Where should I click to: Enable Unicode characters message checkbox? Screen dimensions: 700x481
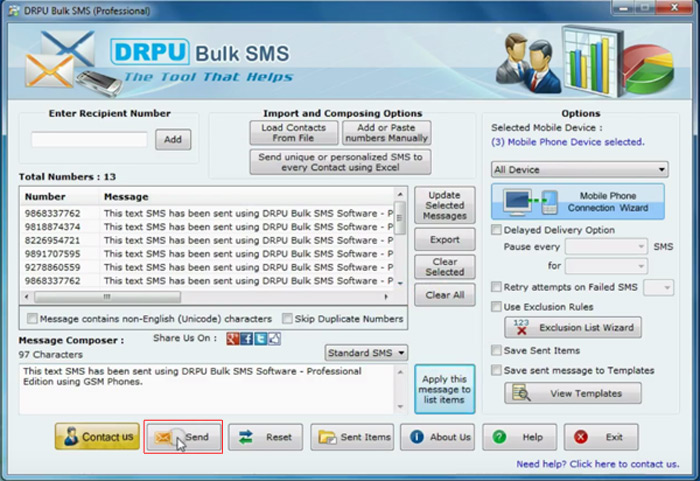pos(32,318)
